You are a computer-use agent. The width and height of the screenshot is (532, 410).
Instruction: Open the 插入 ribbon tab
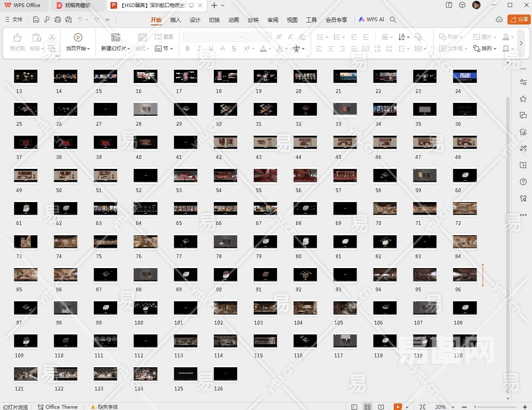tap(175, 20)
